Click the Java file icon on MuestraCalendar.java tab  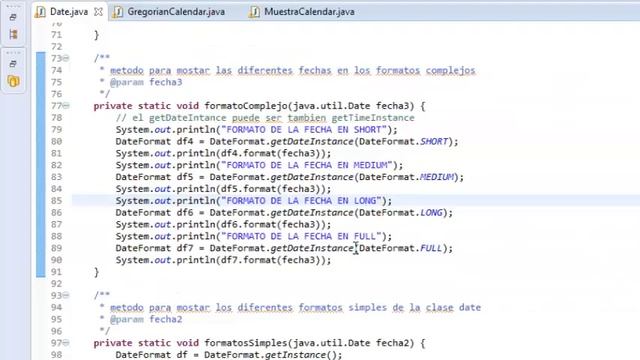pos(254,12)
